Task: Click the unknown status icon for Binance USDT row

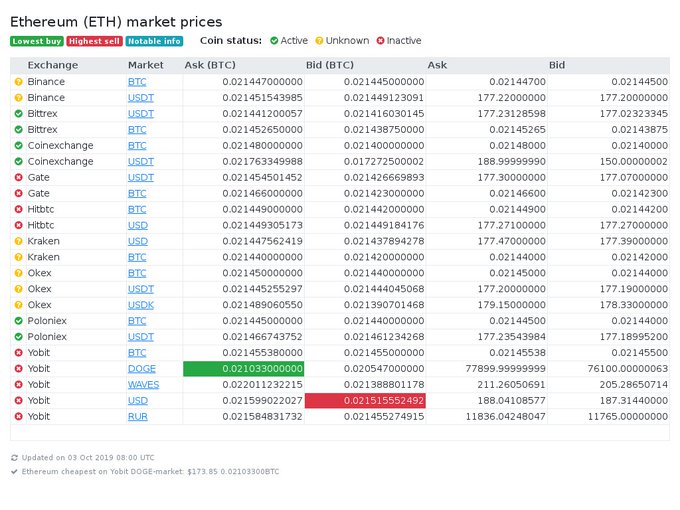Action: [x=18, y=98]
